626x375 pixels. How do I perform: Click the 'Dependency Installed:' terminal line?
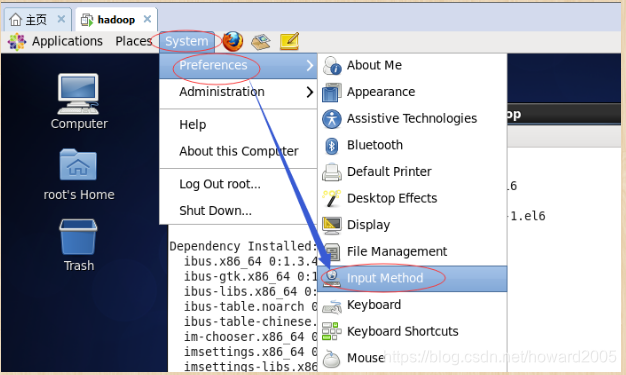click(243, 246)
